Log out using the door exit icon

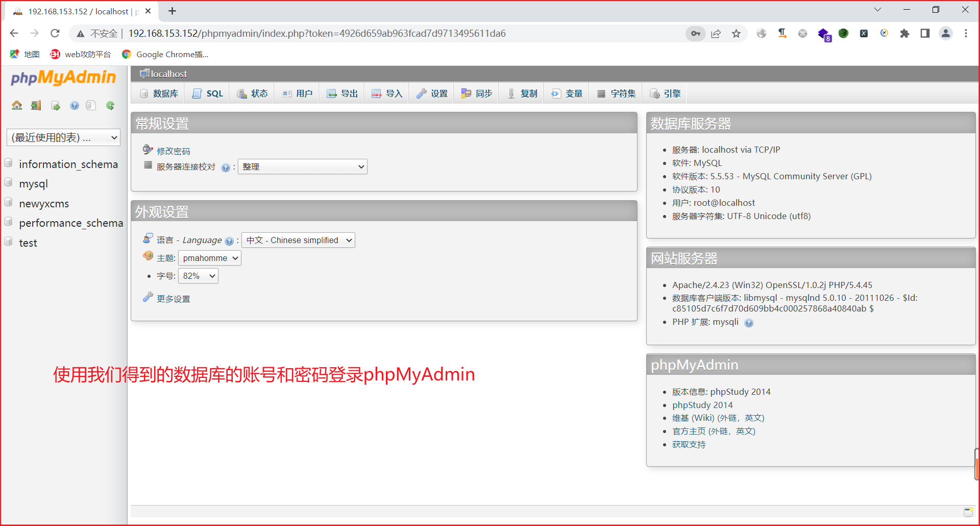[36, 105]
